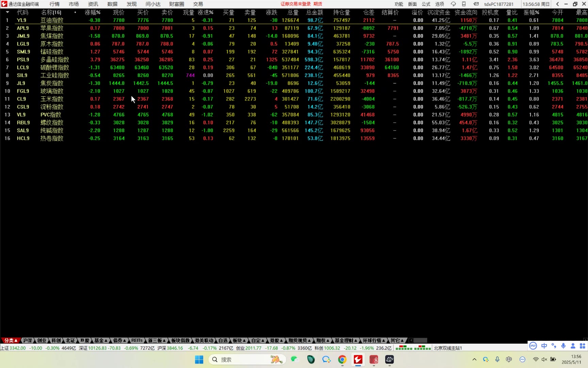This screenshot has width=588, height=368.
Task: Open the customer service headset icon
Action: tap(453, 4)
